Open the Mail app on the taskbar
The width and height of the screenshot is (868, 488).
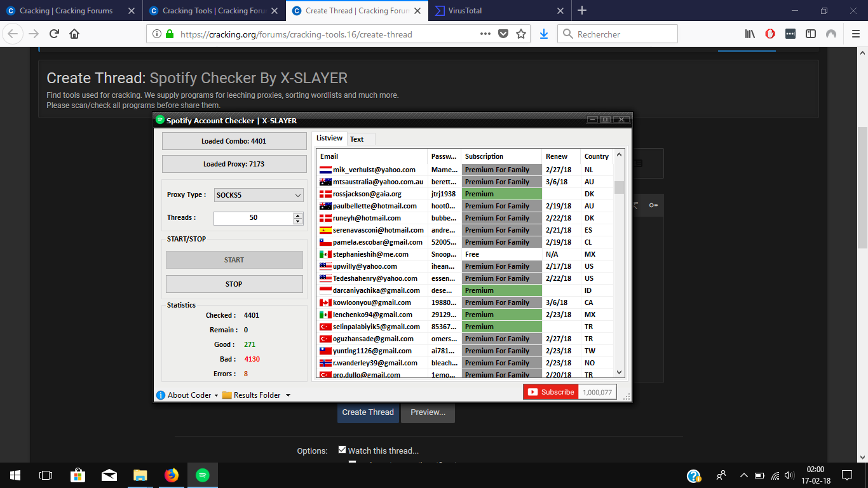pyautogui.click(x=109, y=475)
